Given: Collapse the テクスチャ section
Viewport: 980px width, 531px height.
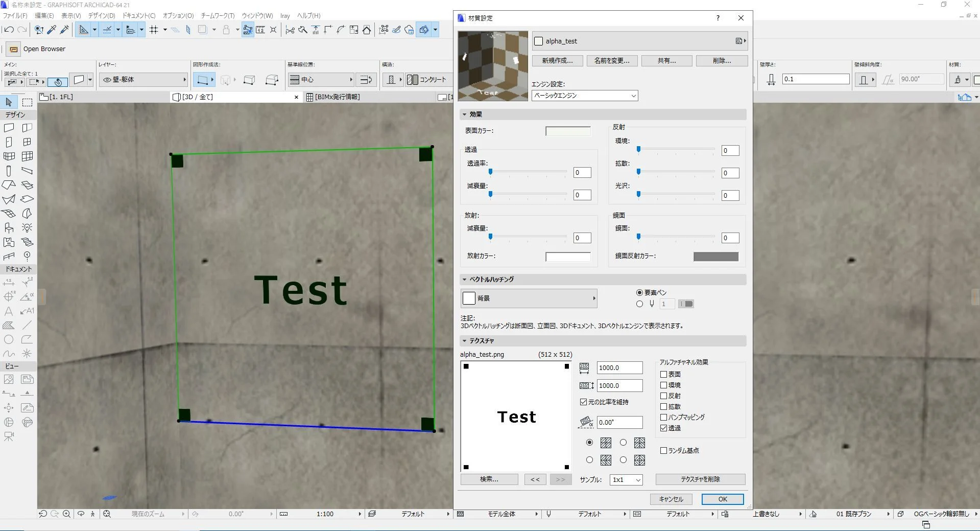Looking at the screenshot, I should (x=464, y=341).
